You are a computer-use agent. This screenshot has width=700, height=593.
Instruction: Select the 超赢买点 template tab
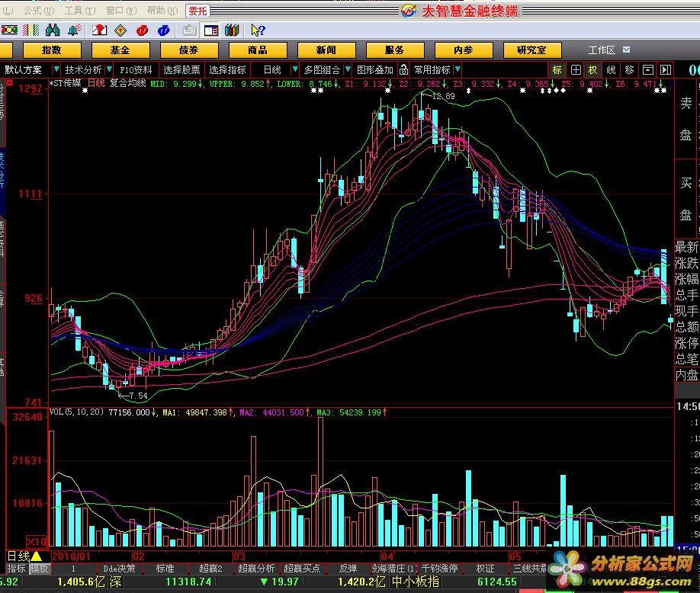302,569
